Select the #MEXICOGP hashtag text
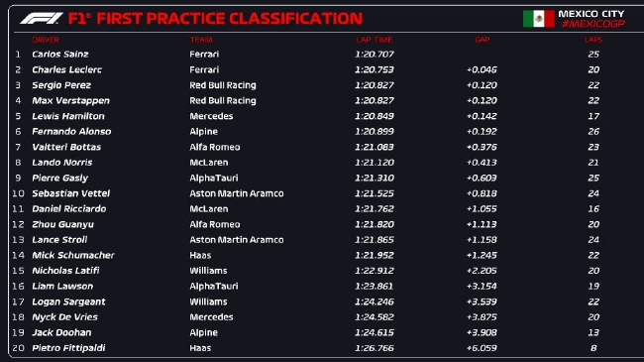 593,24
